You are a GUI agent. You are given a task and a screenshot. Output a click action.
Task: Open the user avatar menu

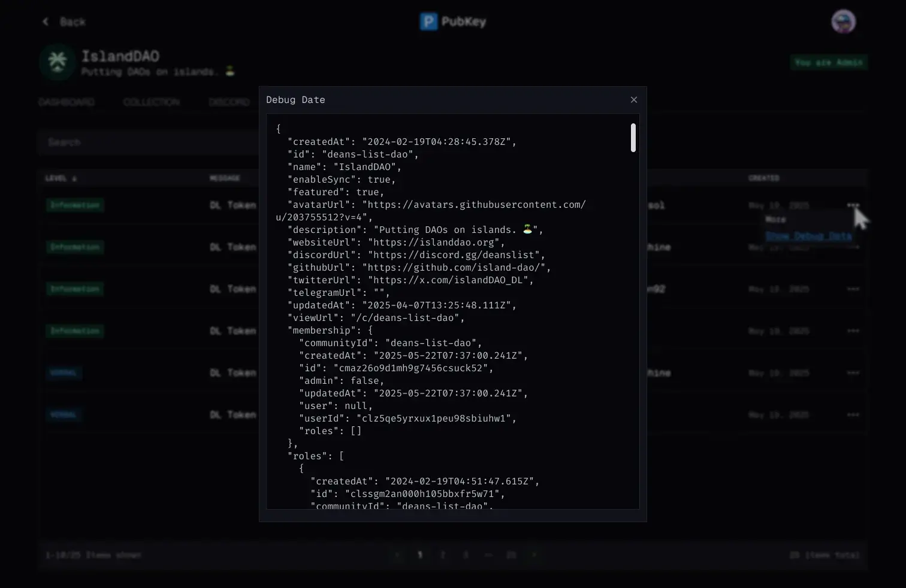(843, 22)
